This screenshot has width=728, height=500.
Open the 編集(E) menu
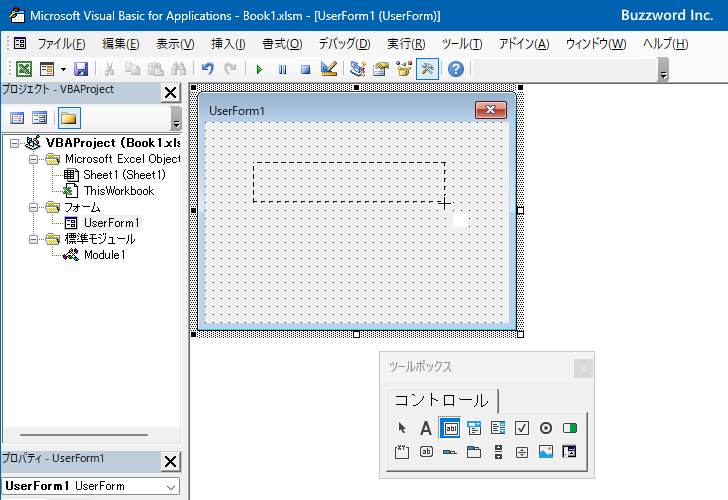[x=121, y=44]
